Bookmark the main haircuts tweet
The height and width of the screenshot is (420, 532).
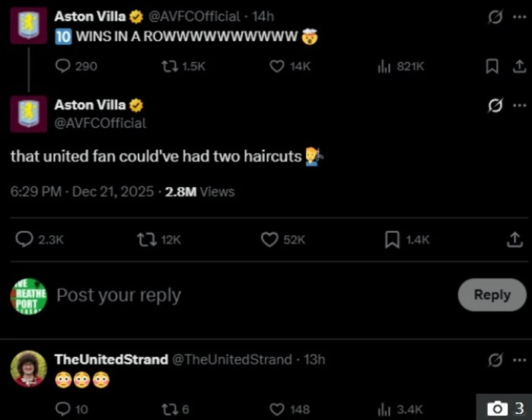(393, 240)
